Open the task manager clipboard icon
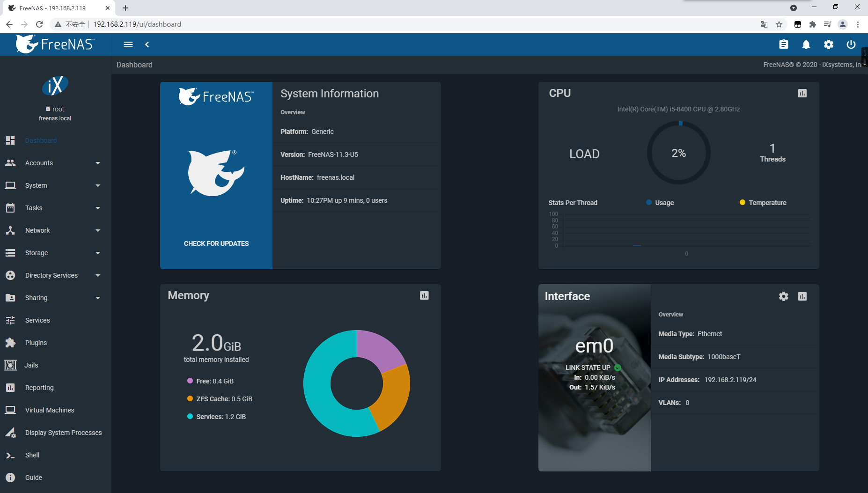This screenshot has width=868, height=493. point(784,44)
